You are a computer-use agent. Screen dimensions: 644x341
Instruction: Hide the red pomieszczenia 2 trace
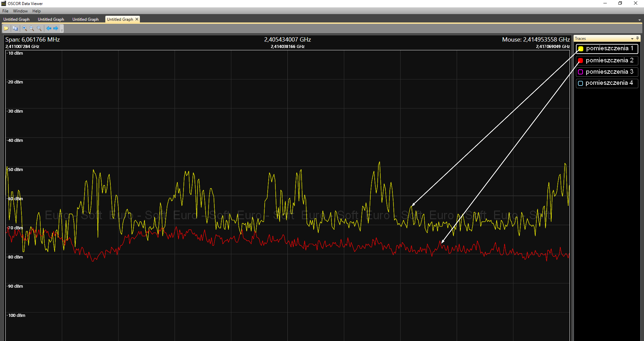(x=580, y=61)
